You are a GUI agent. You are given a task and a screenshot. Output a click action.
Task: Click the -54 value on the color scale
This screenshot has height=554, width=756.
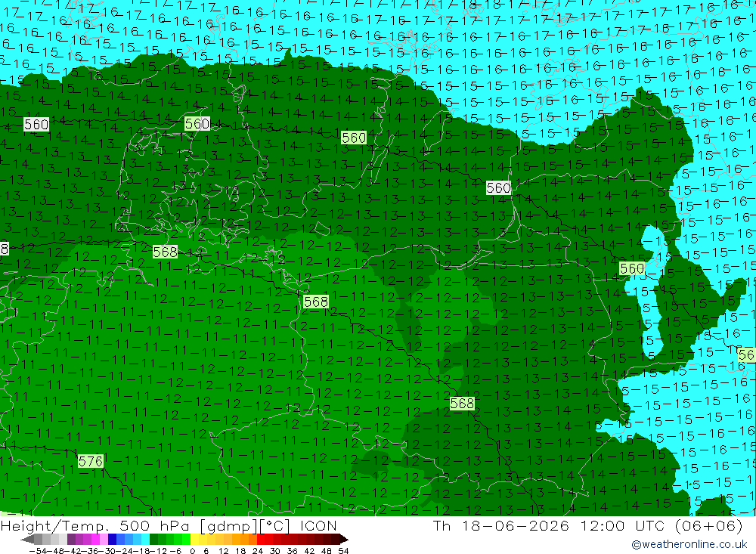coord(38,551)
